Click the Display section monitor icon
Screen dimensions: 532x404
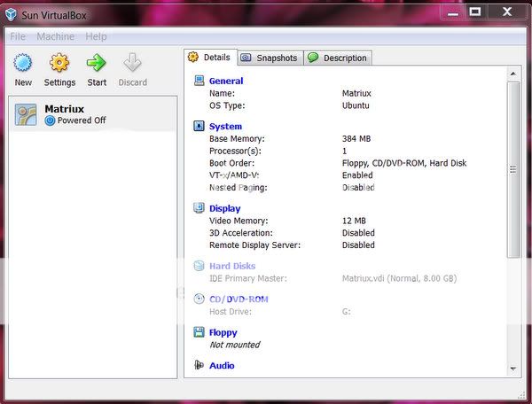[199, 208]
